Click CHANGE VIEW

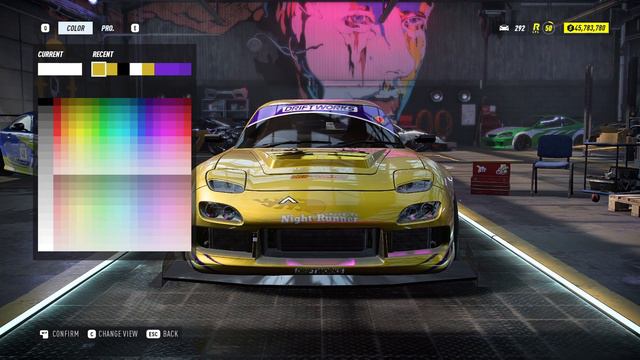pyautogui.click(x=118, y=334)
